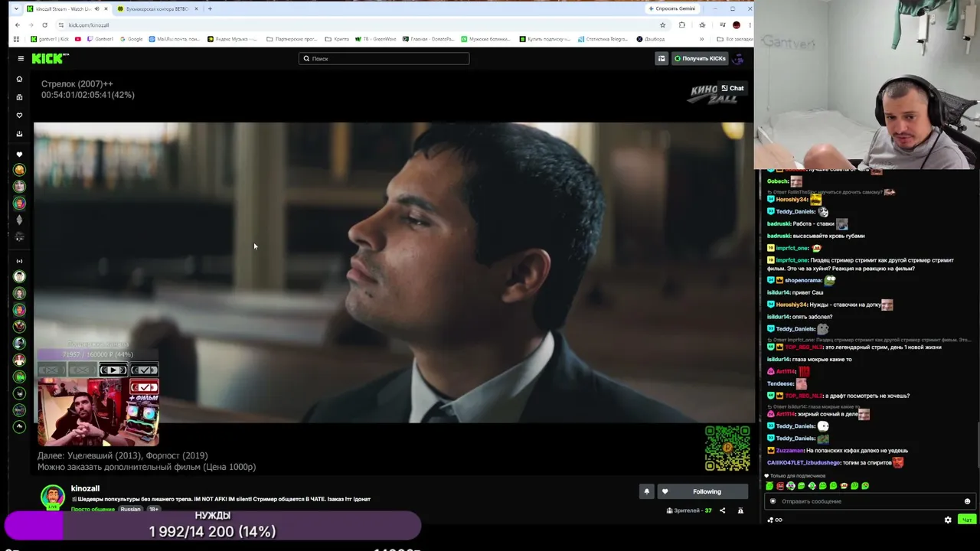The height and width of the screenshot is (551, 980).
Task: Open the emoji picker in chat input
Action: click(967, 501)
